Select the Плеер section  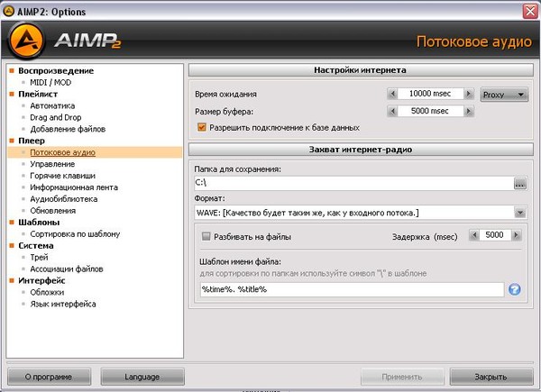(32, 141)
